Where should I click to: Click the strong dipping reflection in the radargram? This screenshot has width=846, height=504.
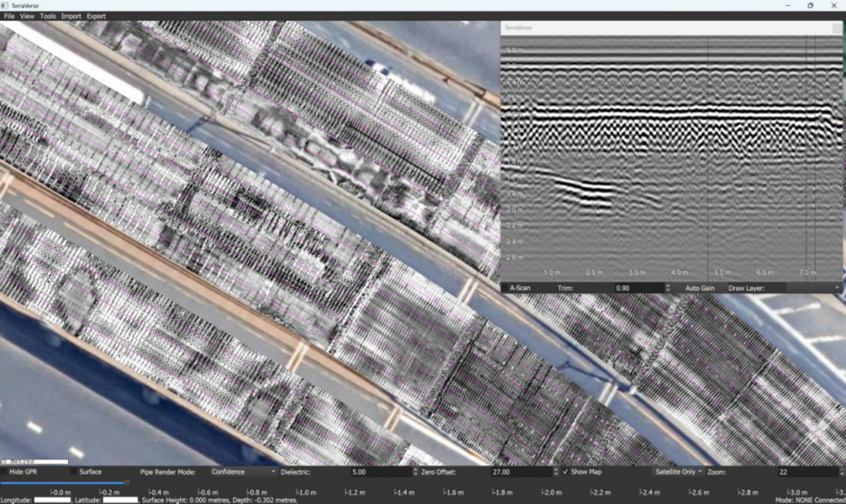click(x=584, y=192)
